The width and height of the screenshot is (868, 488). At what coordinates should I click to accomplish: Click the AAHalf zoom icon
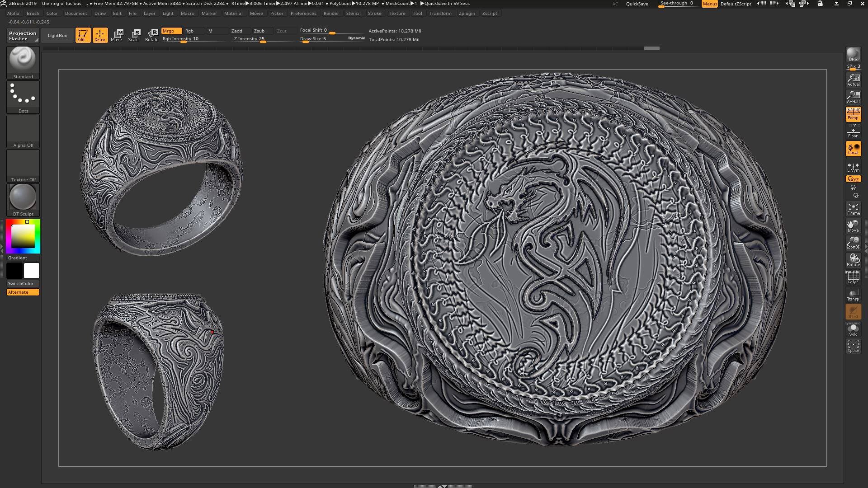coord(853,97)
